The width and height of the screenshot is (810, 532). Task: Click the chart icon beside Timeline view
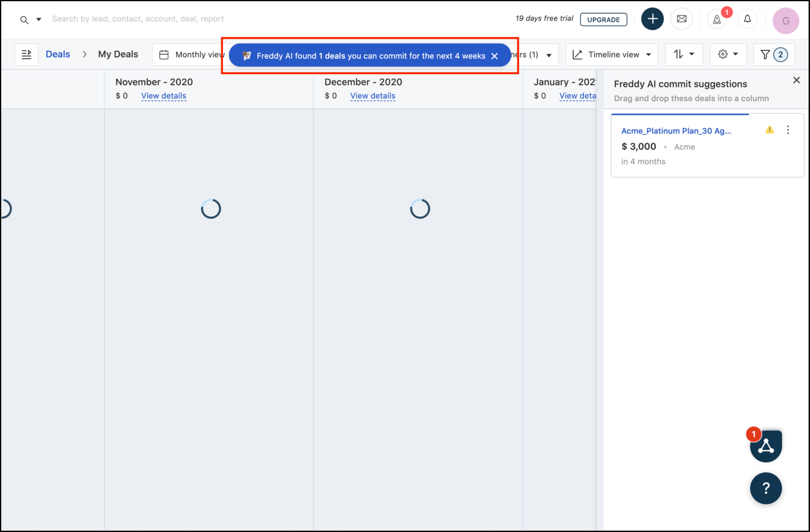pos(577,55)
